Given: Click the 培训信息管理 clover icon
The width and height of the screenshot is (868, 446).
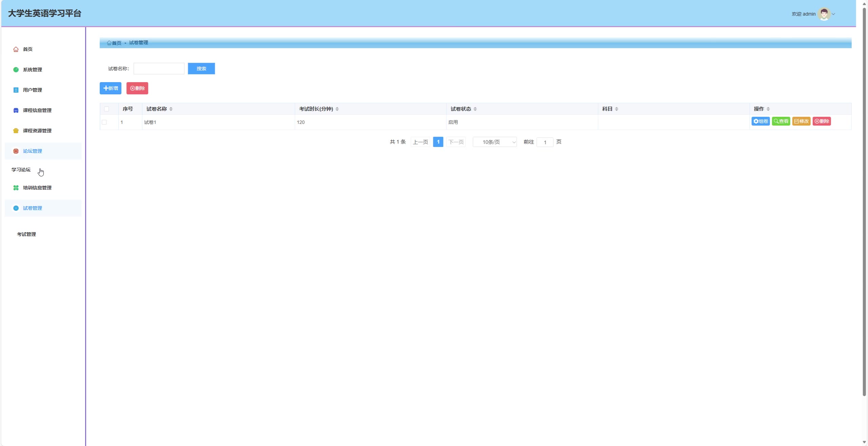Looking at the screenshot, I should (16, 188).
